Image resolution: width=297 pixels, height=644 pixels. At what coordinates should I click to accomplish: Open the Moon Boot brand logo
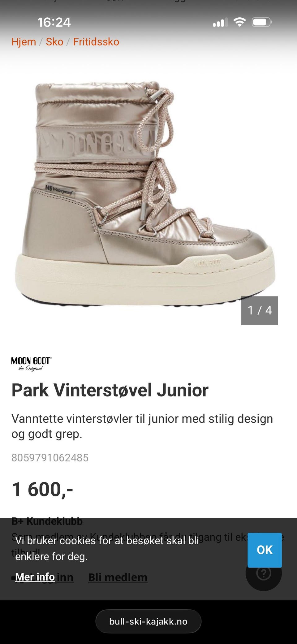[31, 364]
